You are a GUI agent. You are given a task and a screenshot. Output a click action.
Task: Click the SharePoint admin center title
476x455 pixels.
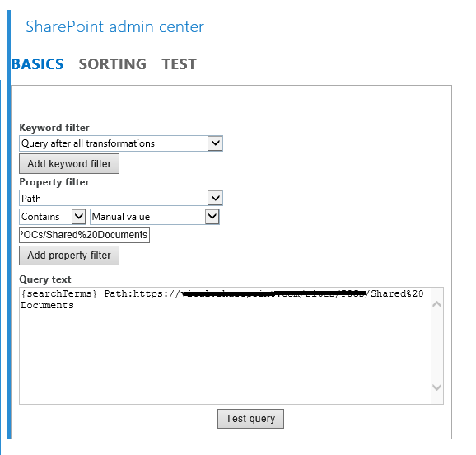click(114, 26)
